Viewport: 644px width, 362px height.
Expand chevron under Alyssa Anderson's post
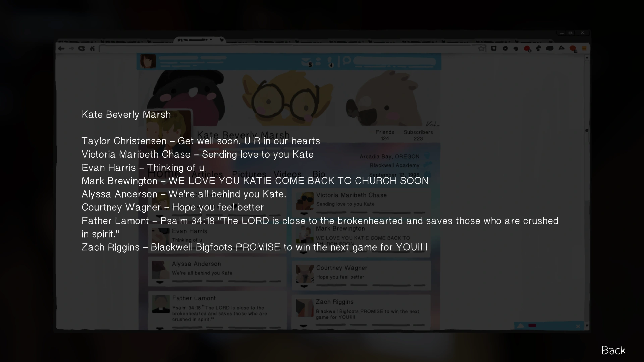160,282
